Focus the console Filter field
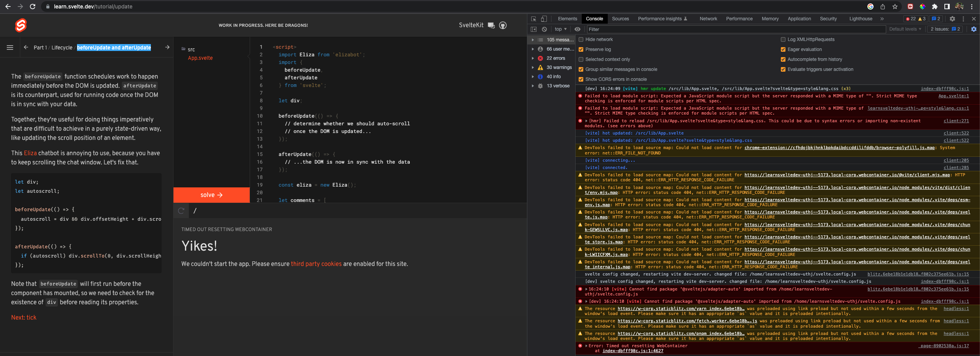 pos(736,29)
